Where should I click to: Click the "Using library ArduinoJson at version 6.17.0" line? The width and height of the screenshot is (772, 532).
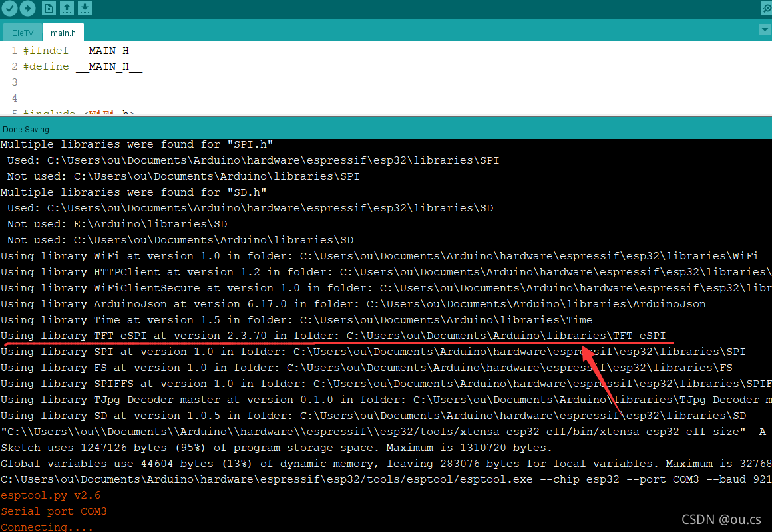(x=353, y=304)
